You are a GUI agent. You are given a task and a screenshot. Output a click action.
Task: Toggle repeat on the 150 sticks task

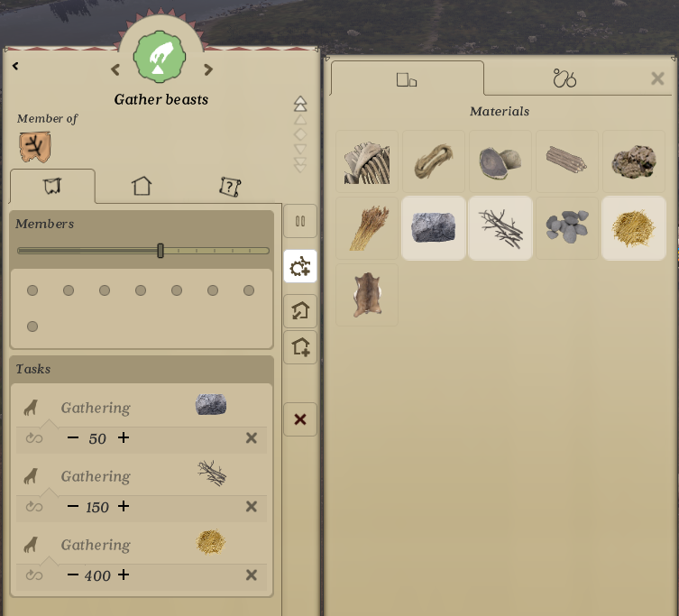[33, 506]
